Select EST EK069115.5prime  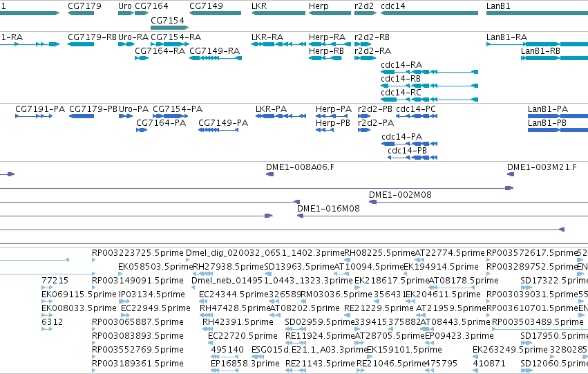tap(47, 301)
